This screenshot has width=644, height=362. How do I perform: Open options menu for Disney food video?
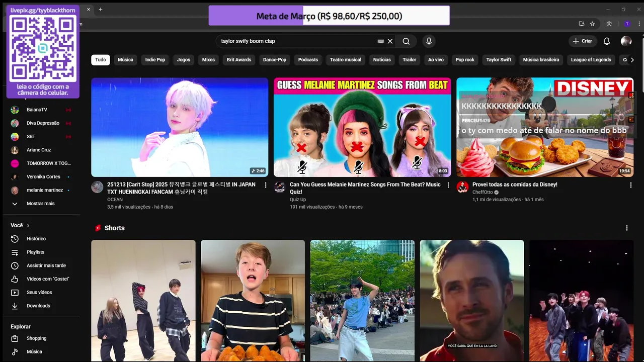tap(631, 185)
